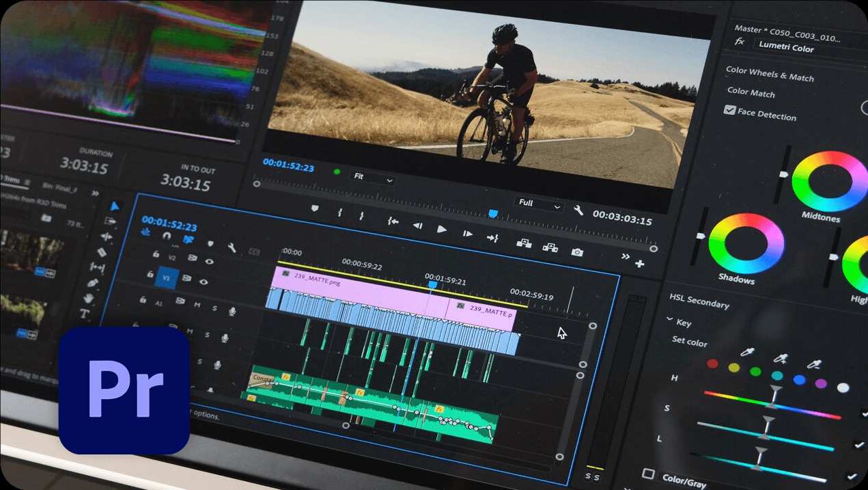The image size is (868, 490).
Task: Pick the red Set color swatch
Action: [x=712, y=364]
